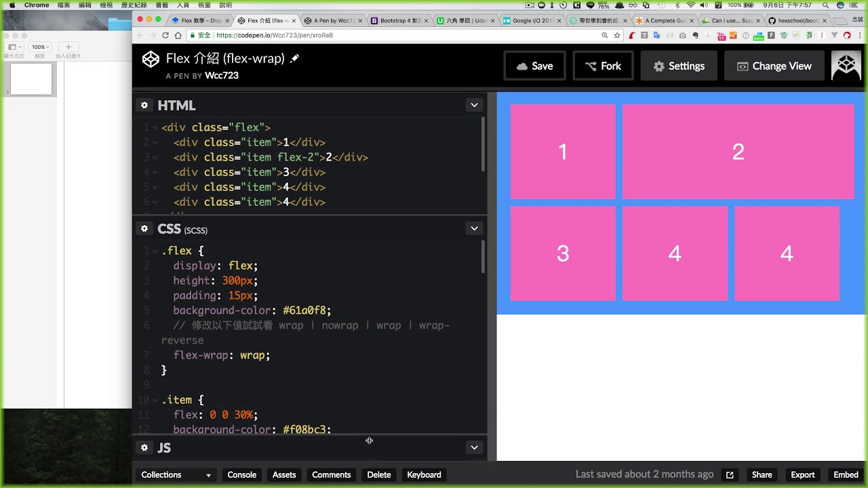
Task: Click the address bar URL
Action: tap(275, 35)
